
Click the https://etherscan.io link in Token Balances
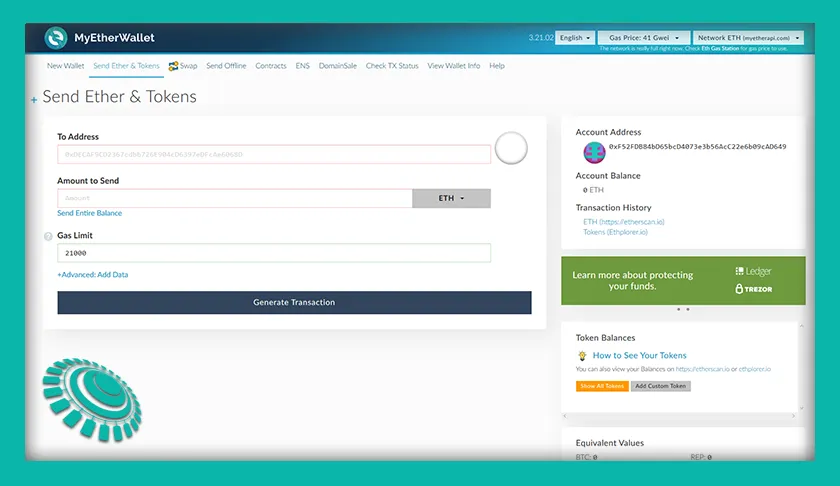(x=702, y=369)
